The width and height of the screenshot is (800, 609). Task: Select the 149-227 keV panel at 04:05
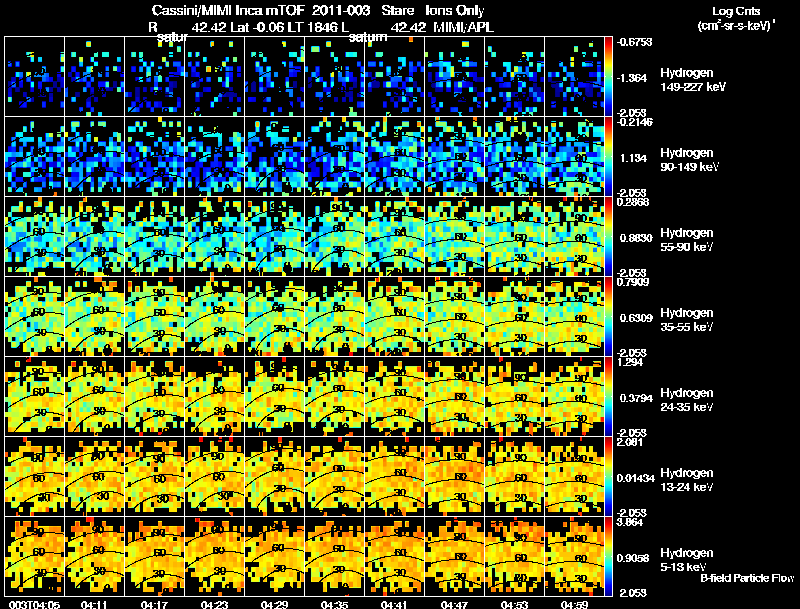tap(34, 77)
